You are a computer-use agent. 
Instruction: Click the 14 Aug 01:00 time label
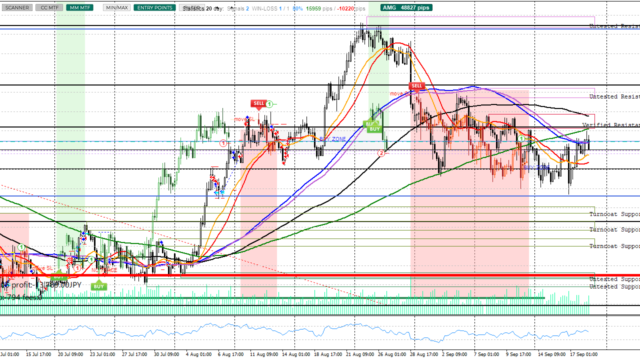click(296, 354)
